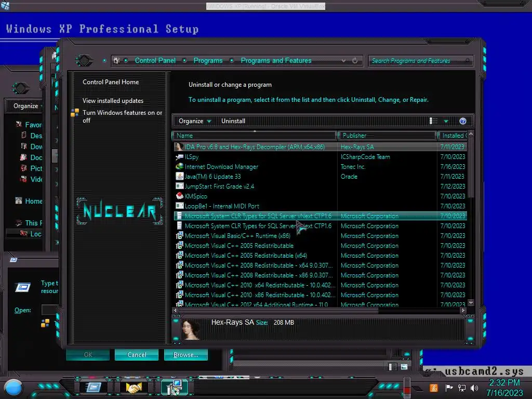Expand the address bar history dropdown
Viewport: 532px width, 399px height.
pos(344,61)
